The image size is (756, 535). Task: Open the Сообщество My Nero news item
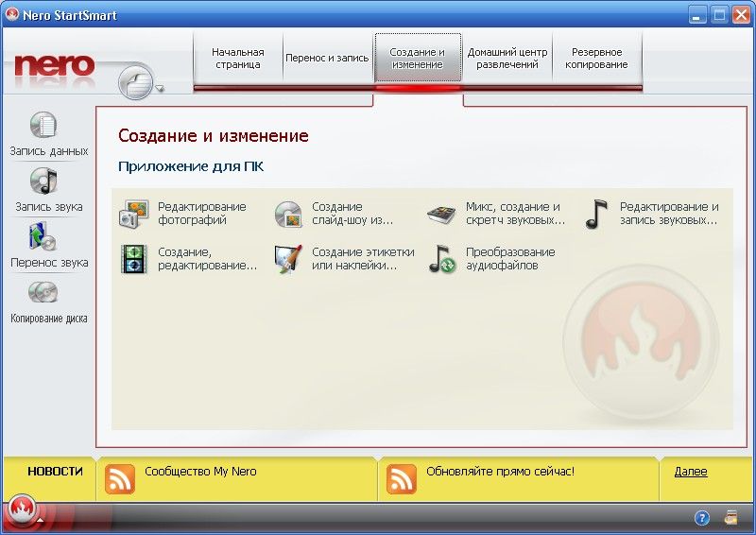click(200, 472)
